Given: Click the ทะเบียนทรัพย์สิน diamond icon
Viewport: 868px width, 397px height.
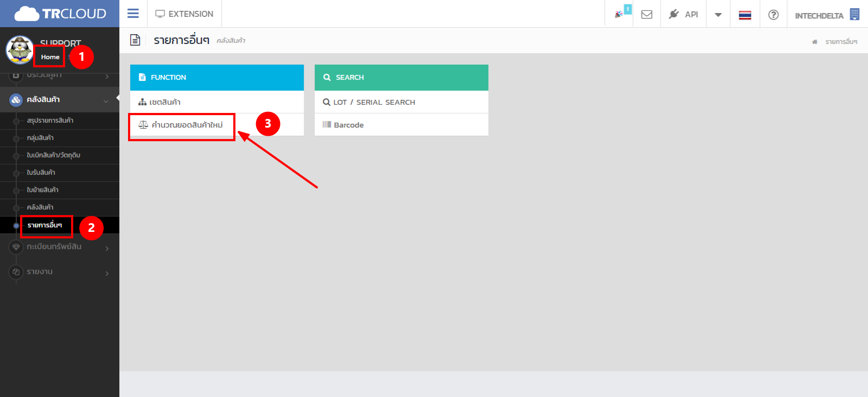Looking at the screenshot, I should point(16,247).
